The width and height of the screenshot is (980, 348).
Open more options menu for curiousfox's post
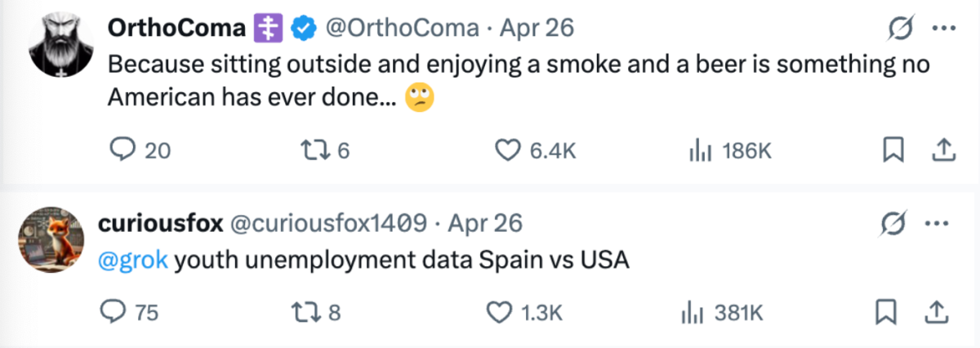tap(938, 223)
